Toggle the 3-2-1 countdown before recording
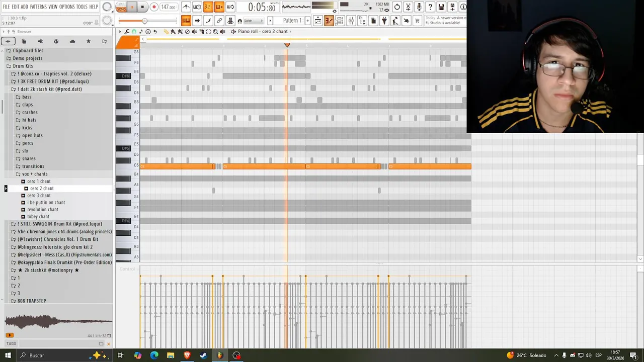644x362 pixels. coord(208,7)
